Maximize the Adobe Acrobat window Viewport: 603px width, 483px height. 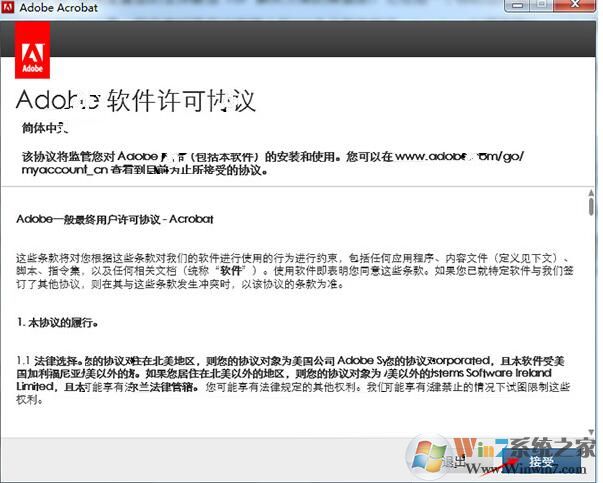click(x=541, y=5)
